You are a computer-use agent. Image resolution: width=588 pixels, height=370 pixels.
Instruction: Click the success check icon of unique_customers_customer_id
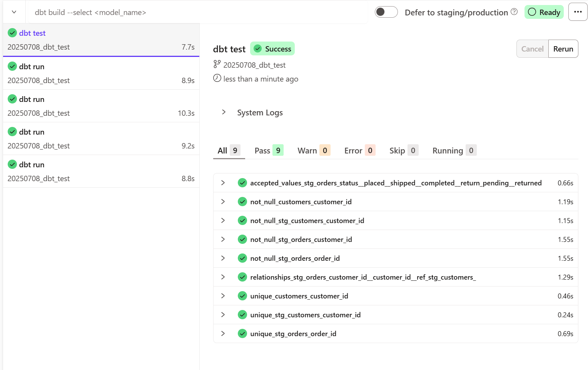click(x=242, y=296)
